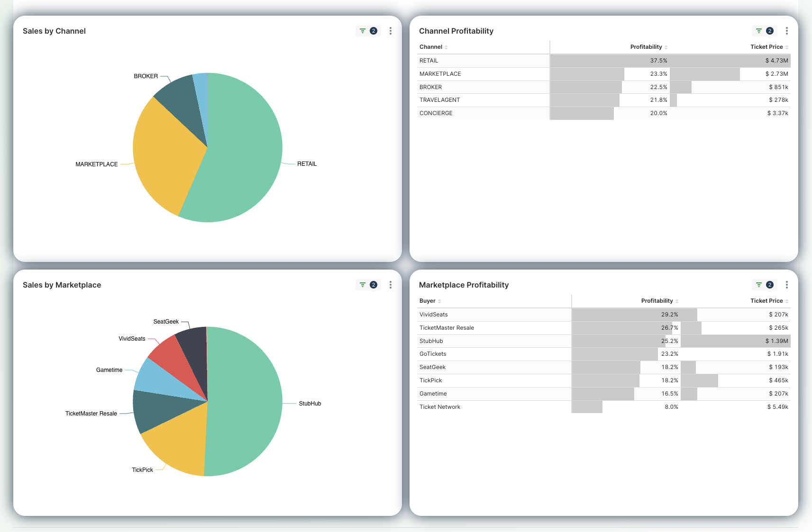Show filters applied to Sales by Marketplace
The height and width of the screenshot is (532, 812).
tap(368, 285)
